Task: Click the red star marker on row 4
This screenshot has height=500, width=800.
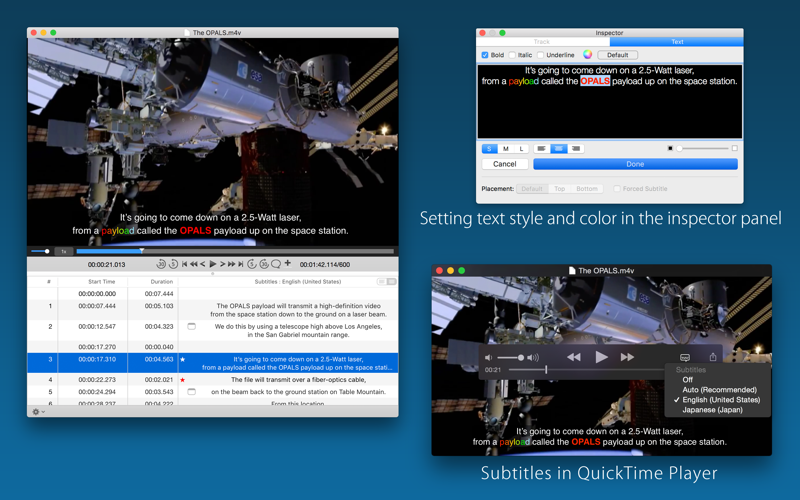Action: (x=183, y=380)
